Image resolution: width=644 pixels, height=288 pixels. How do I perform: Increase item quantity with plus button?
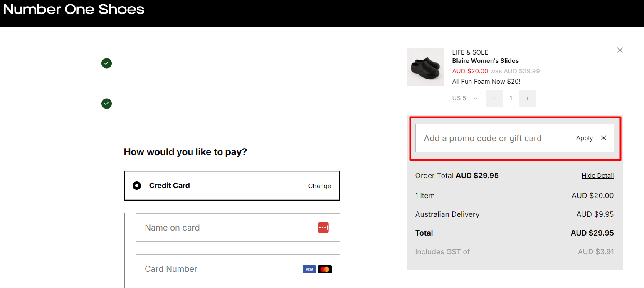(527, 98)
